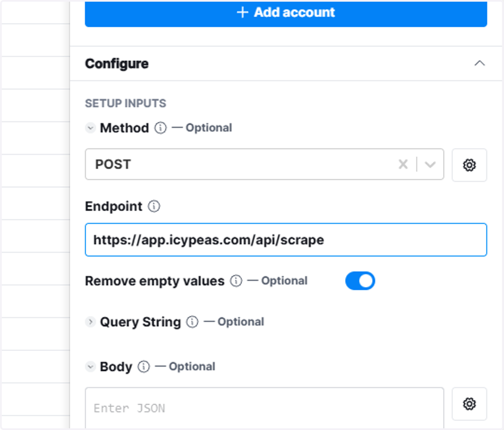Click the SETUP INPUTS label
The height and width of the screenshot is (430, 504).
pos(126,103)
